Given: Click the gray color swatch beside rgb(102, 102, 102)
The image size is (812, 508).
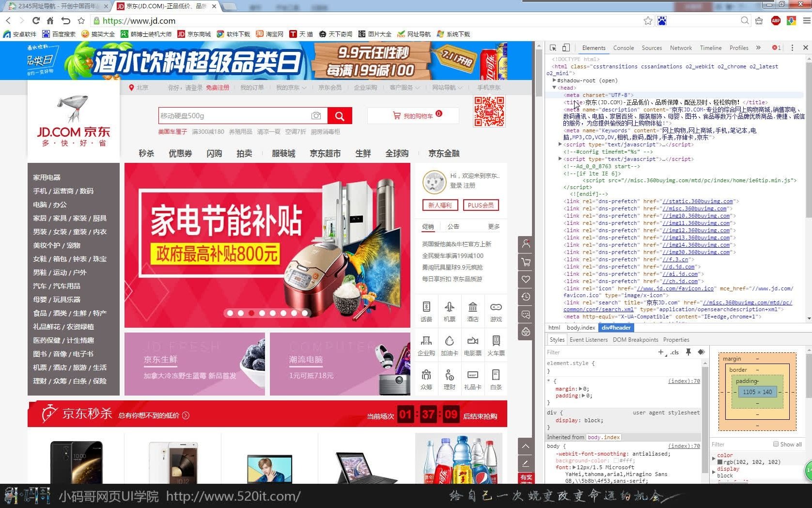Looking at the screenshot, I should click(x=720, y=462).
